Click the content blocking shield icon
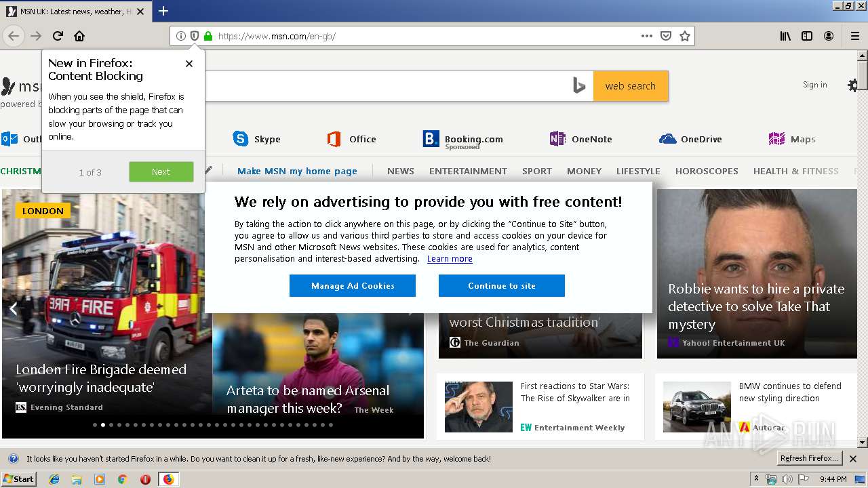 (x=194, y=36)
